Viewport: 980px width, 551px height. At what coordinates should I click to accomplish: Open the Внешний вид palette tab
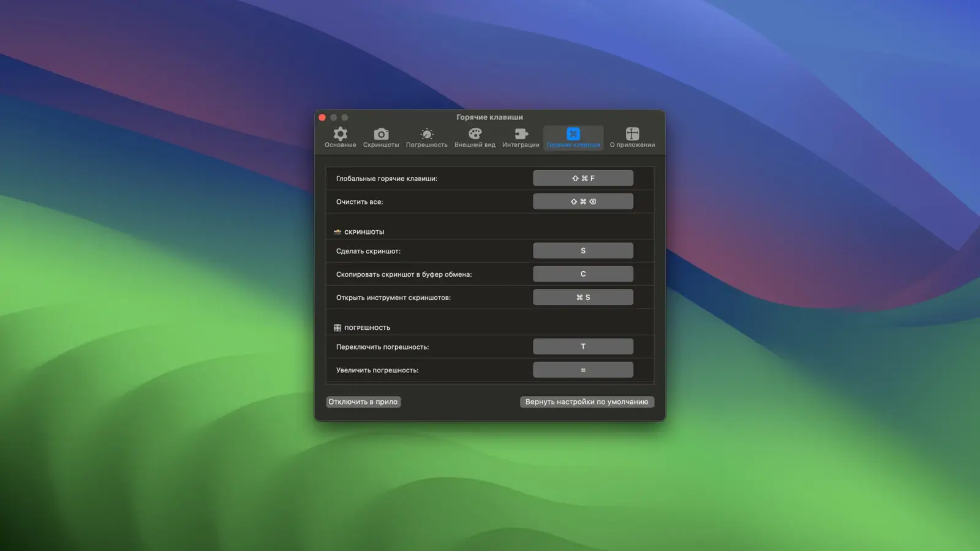click(x=475, y=137)
